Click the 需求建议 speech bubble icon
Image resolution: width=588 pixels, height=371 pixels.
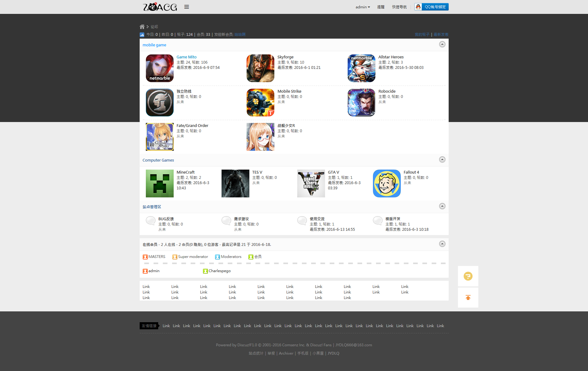pos(226,221)
